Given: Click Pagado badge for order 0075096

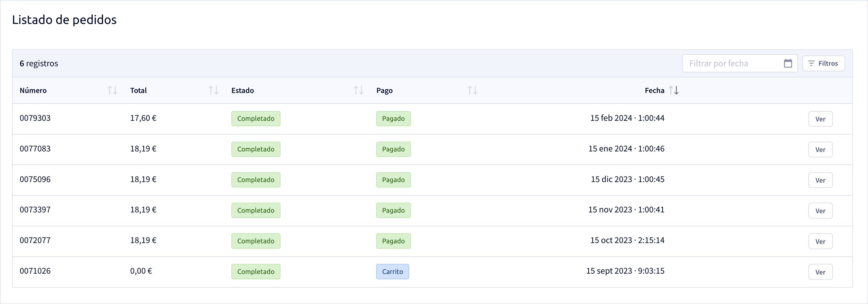Looking at the screenshot, I should (393, 180).
